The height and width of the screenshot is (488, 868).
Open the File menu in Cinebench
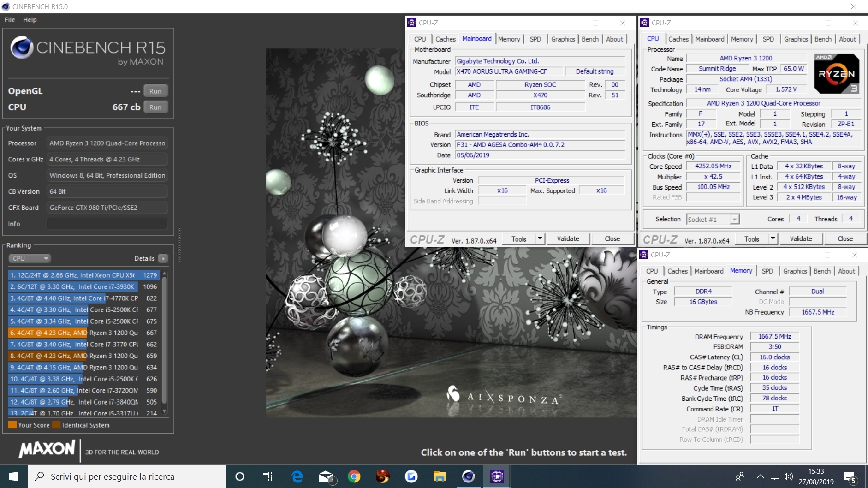click(10, 20)
